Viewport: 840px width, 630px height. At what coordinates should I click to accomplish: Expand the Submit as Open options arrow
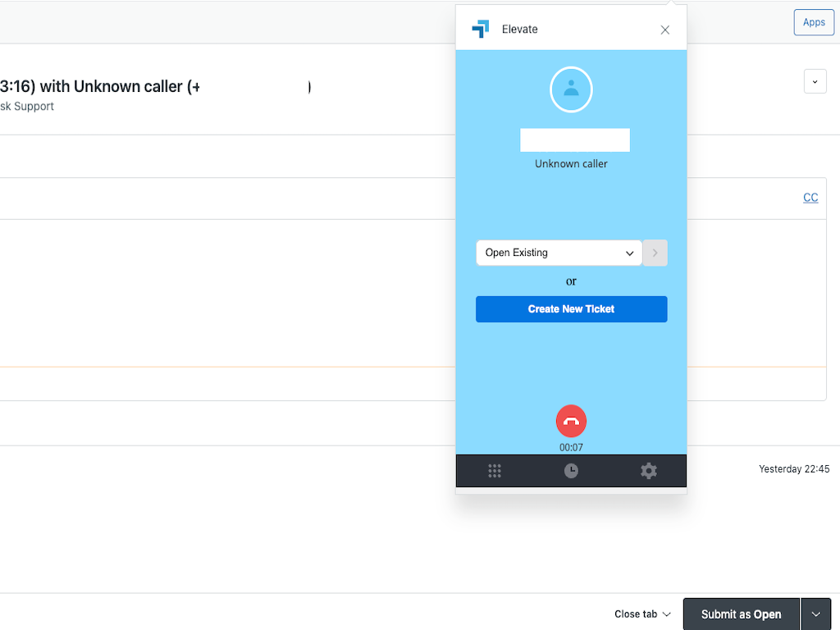pyautogui.click(x=815, y=614)
